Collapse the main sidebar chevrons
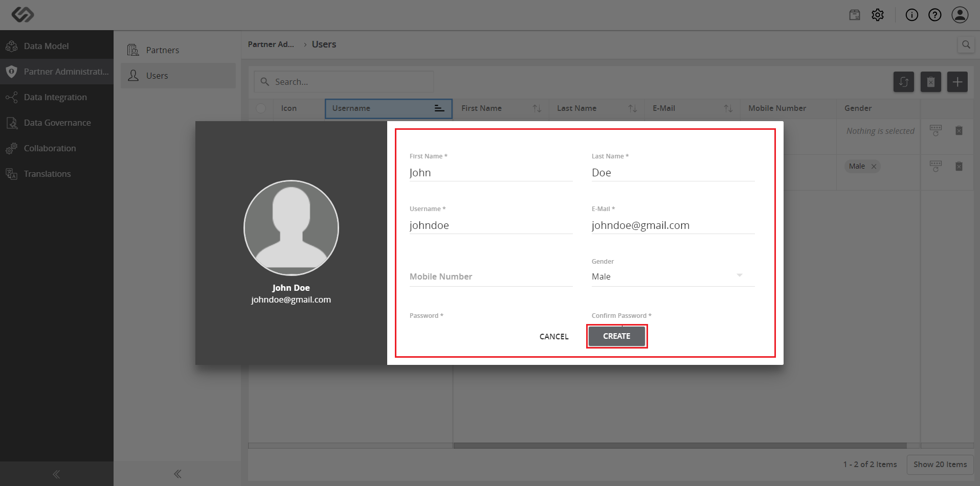The width and height of the screenshot is (980, 486). click(x=56, y=474)
